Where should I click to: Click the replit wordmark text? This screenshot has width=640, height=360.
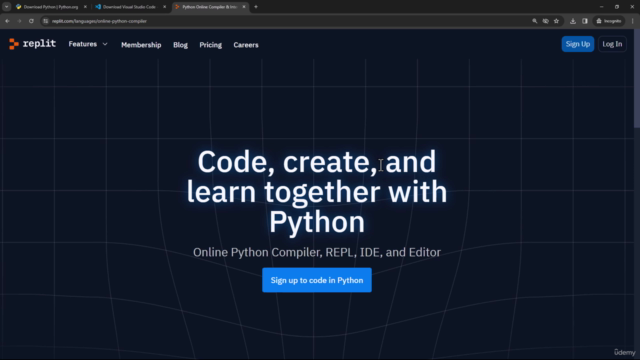coord(39,44)
